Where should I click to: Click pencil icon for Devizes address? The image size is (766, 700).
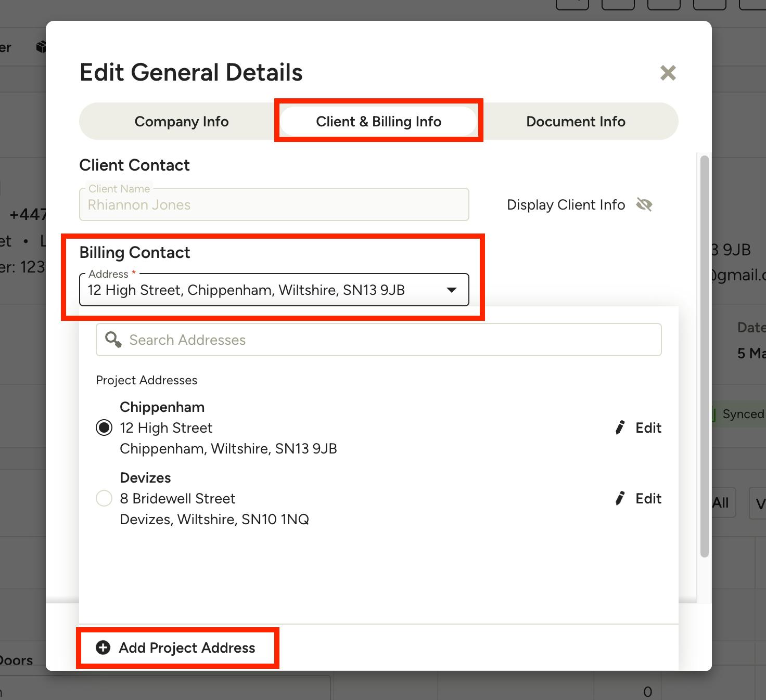tap(620, 498)
